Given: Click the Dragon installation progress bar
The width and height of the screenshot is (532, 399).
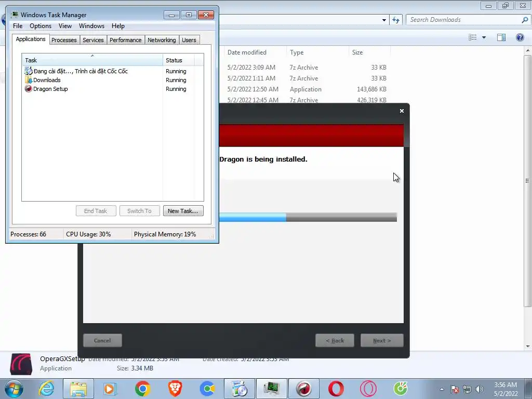Looking at the screenshot, I should (x=308, y=217).
